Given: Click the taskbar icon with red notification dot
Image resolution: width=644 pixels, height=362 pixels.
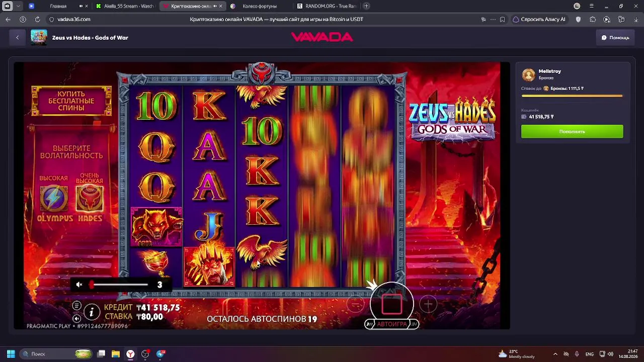Looking at the screenshot, I should (x=145, y=354).
